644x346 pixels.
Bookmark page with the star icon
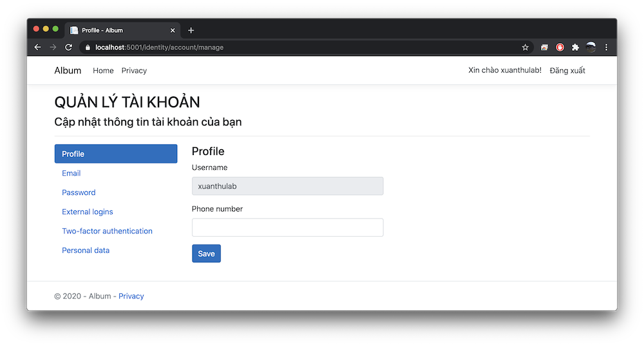click(x=525, y=47)
